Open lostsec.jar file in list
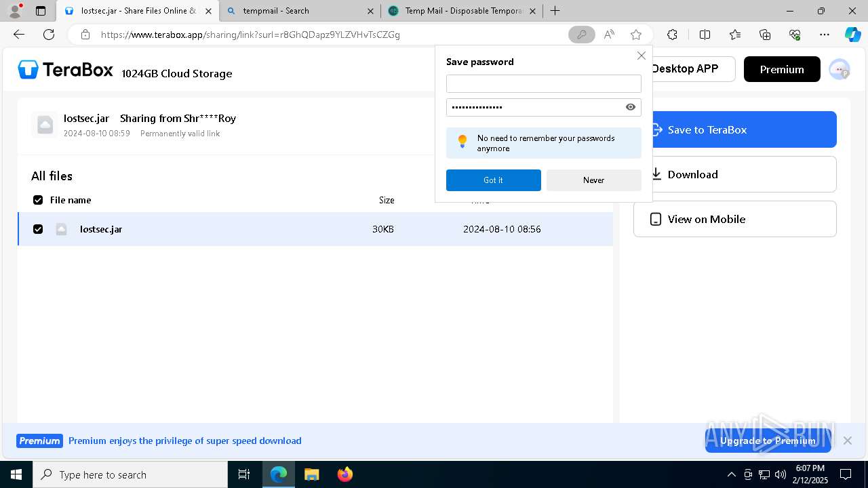This screenshot has width=868, height=488. (x=101, y=229)
